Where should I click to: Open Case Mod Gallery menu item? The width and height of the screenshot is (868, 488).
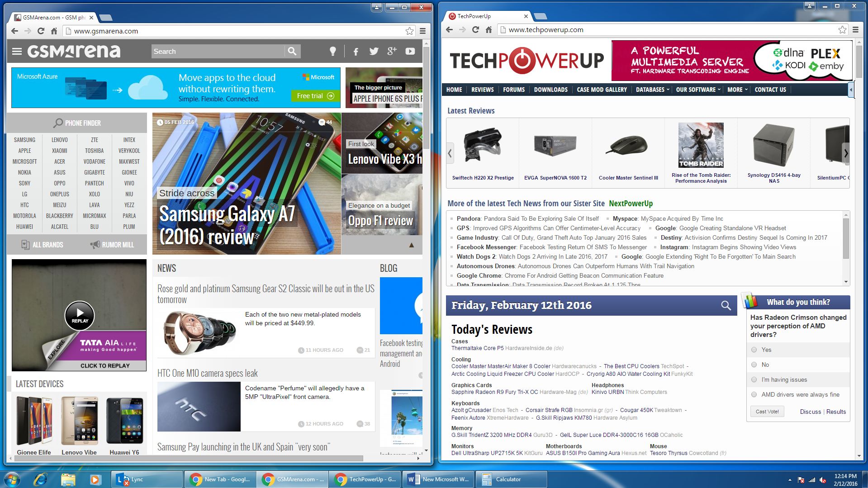click(x=602, y=90)
